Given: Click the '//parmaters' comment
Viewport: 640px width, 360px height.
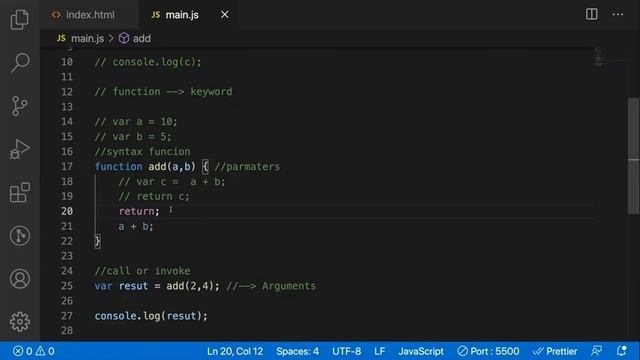Looking at the screenshot, I should tap(247, 167).
